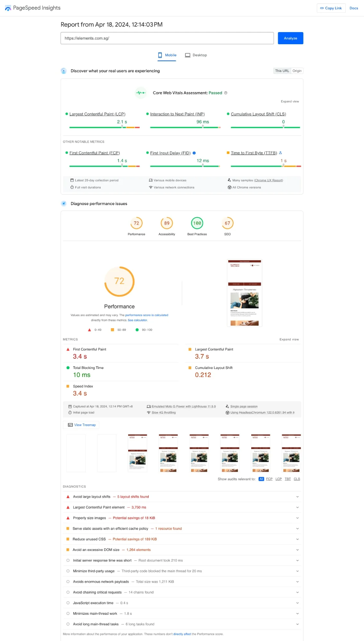Click the calendar icon beside Latest 28-day collection period
Viewport: 364px width, 641px height.
72,180
